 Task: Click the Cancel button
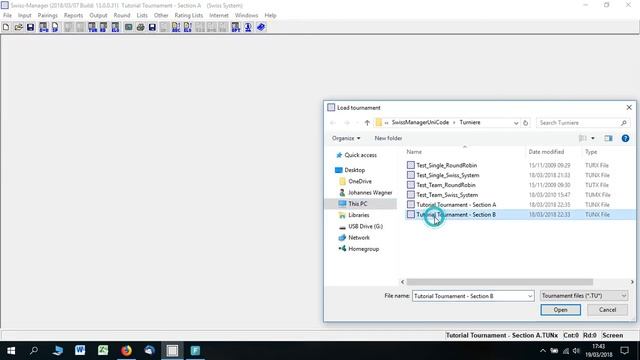[x=607, y=310]
